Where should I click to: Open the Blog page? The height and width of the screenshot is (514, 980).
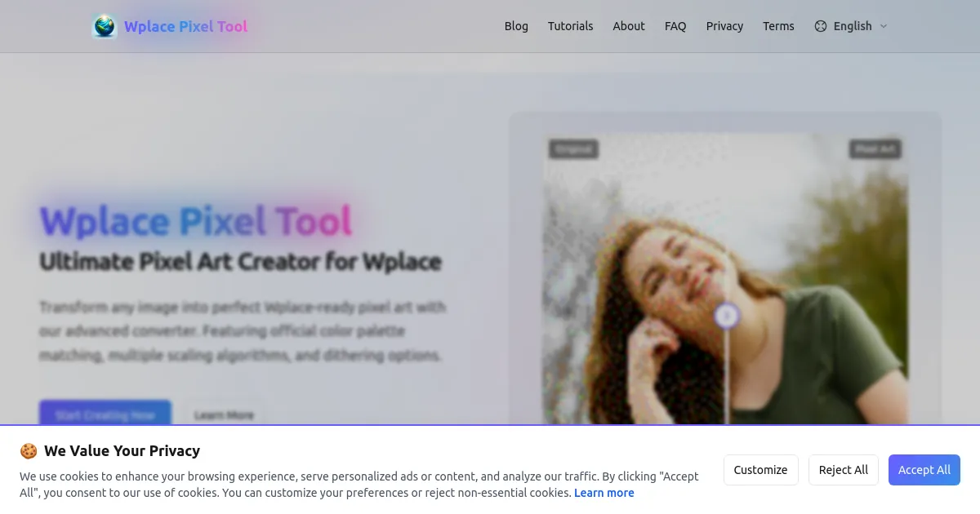pos(516,26)
